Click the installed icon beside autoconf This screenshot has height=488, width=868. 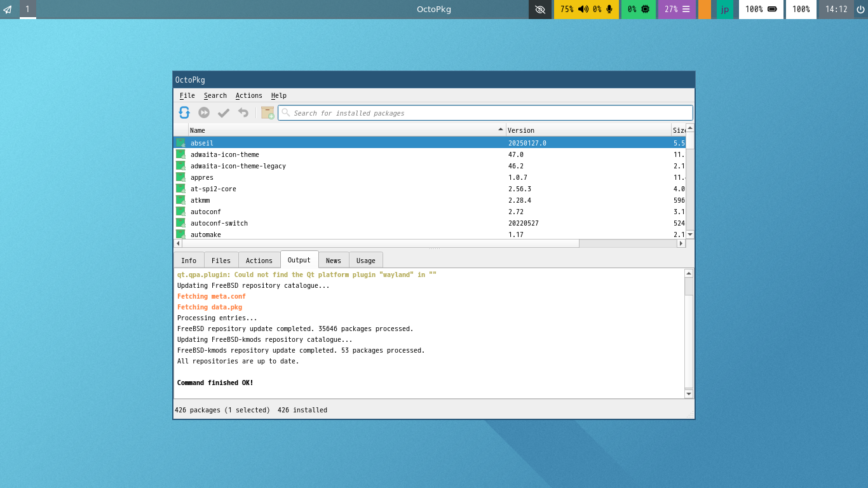[180, 212]
